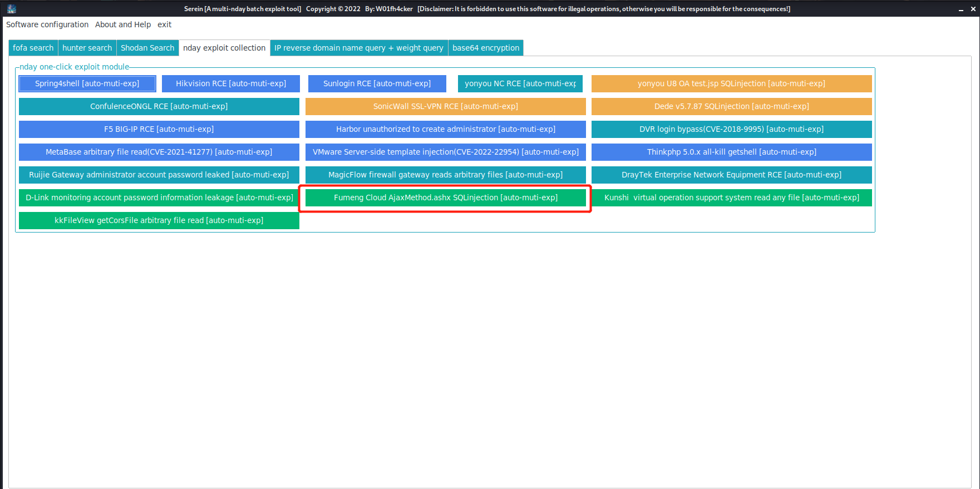This screenshot has height=489, width=980.
Task: Click the DVR login bypass CVE-2018-9995 button
Action: coord(731,129)
